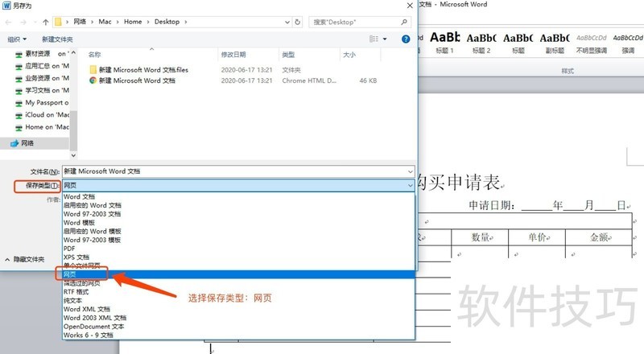Open the Save As help icon

(x=406, y=39)
